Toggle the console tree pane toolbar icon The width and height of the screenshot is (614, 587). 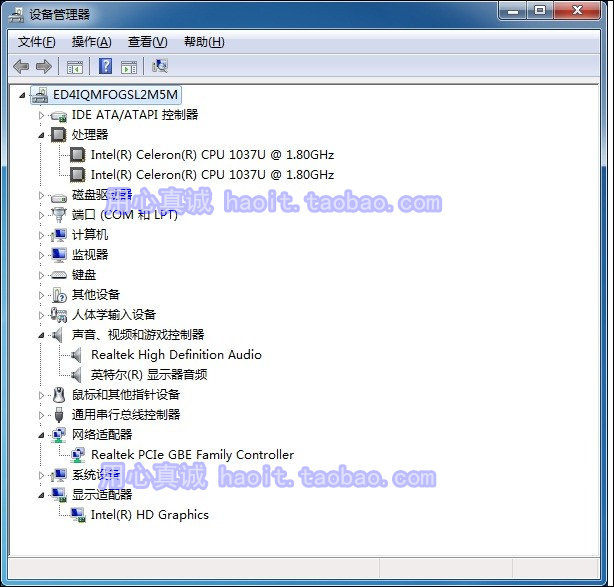coord(74,67)
